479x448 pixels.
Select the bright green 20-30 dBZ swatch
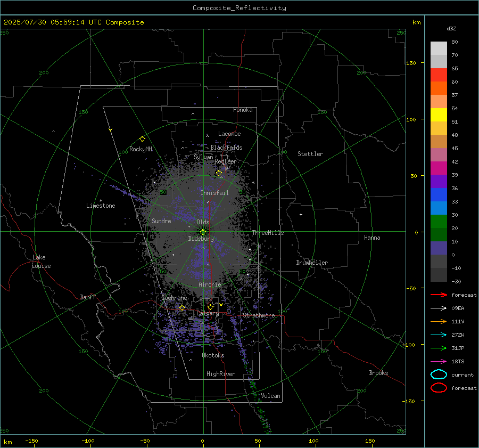(439, 222)
